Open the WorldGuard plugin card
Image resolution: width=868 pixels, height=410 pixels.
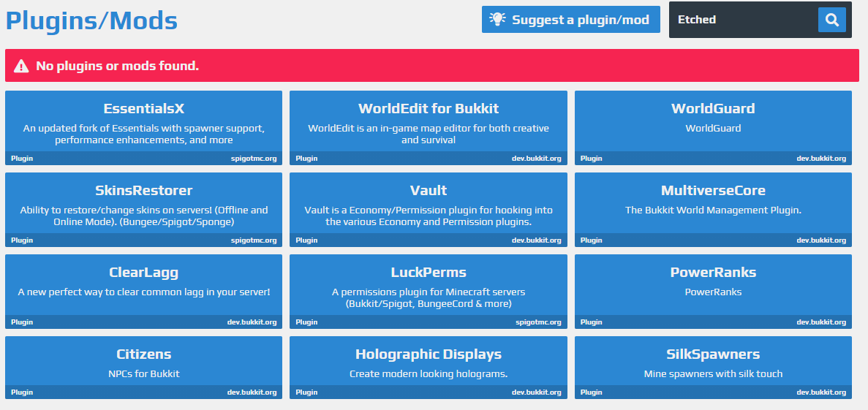pos(713,128)
